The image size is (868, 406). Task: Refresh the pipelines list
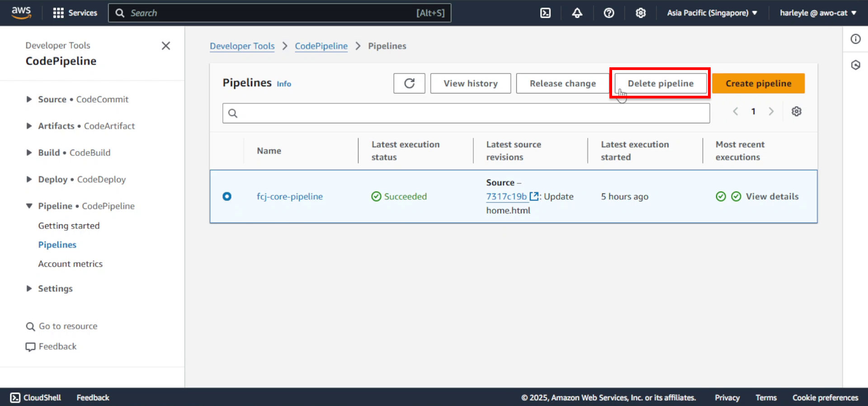(x=409, y=84)
